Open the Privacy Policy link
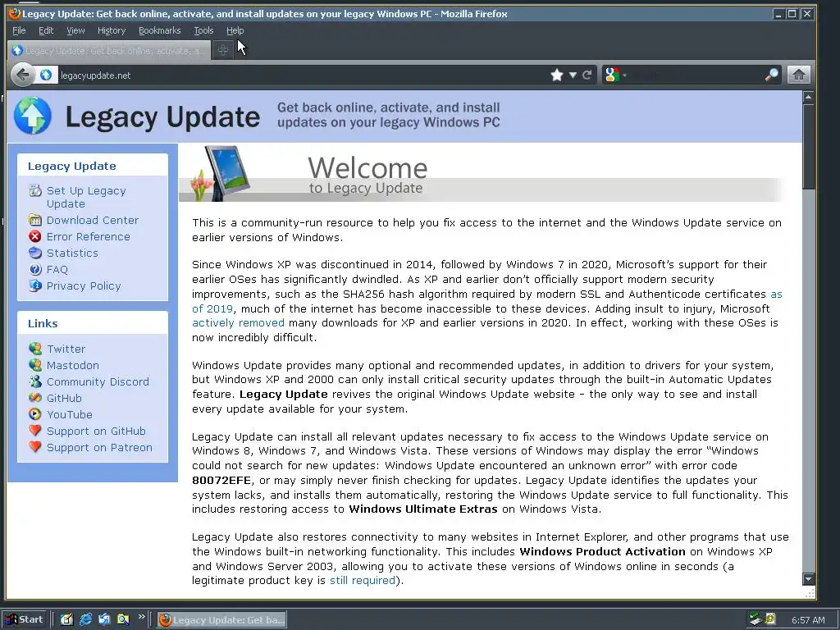 coord(84,286)
